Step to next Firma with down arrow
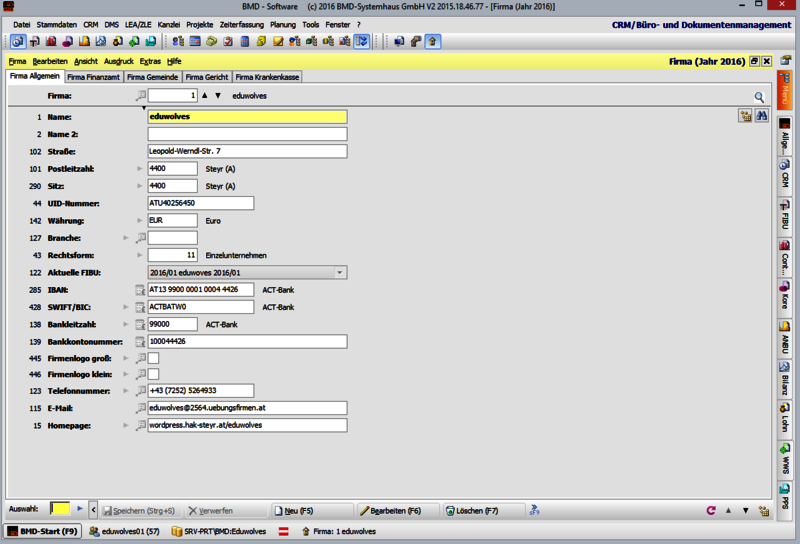This screenshot has width=800, height=544. point(218,95)
